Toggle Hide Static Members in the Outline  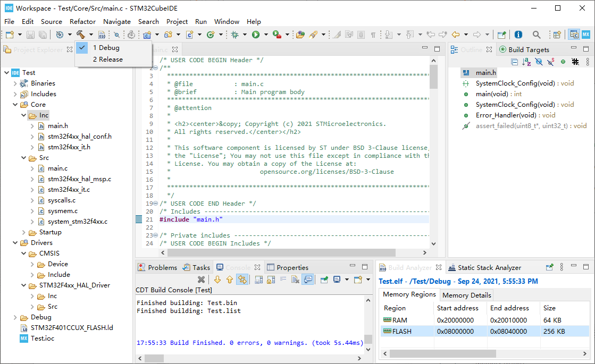coord(551,62)
